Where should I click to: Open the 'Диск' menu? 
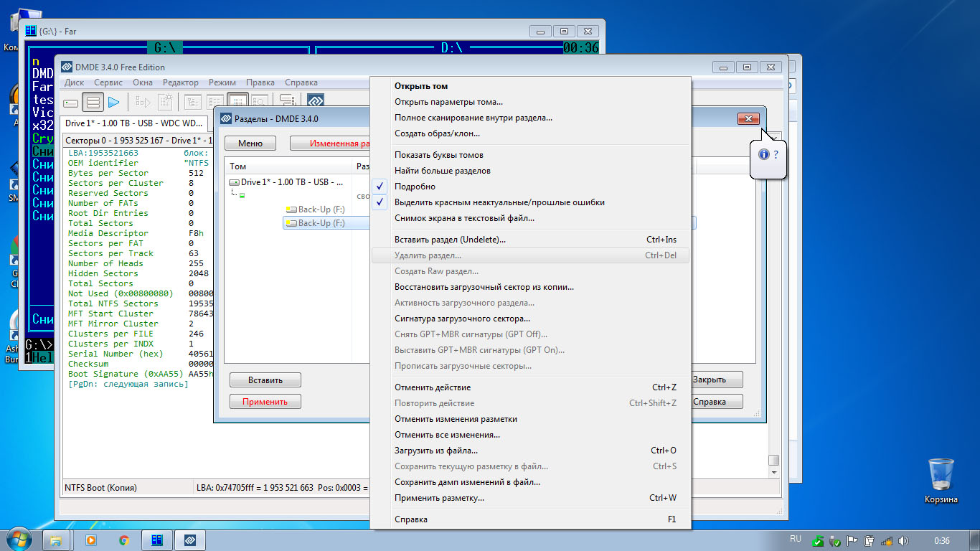coord(74,83)
